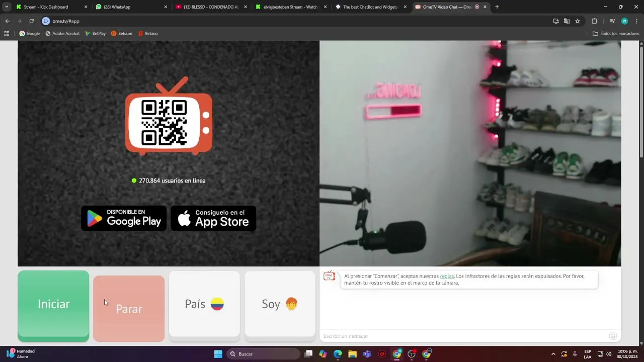Image resolution: width=644 pixels, height=362 pixels.
Task: Click the install app icon in address bar
Action: coord(556,21)
